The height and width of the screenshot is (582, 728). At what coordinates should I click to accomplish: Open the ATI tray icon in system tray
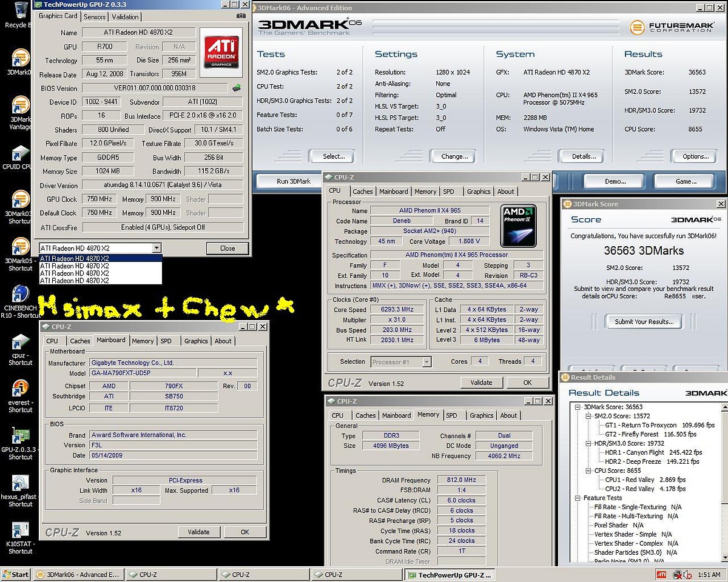tap(662, 575)
